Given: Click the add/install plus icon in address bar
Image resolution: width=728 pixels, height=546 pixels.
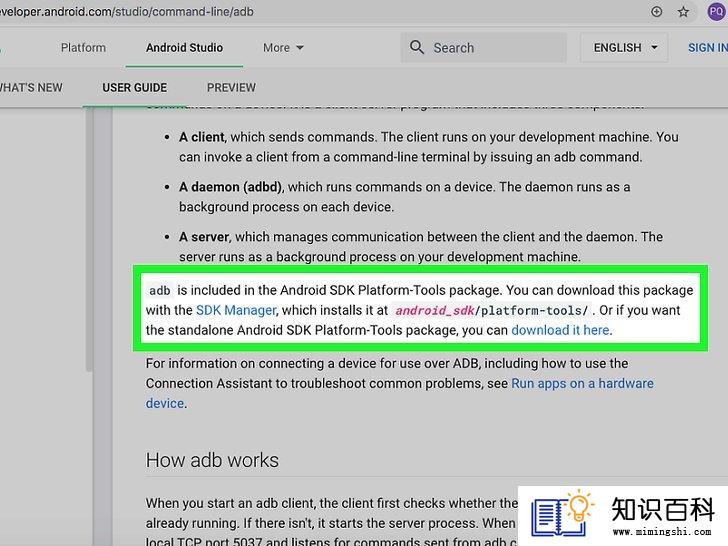Looking at the screenshot, I should 656,12.
